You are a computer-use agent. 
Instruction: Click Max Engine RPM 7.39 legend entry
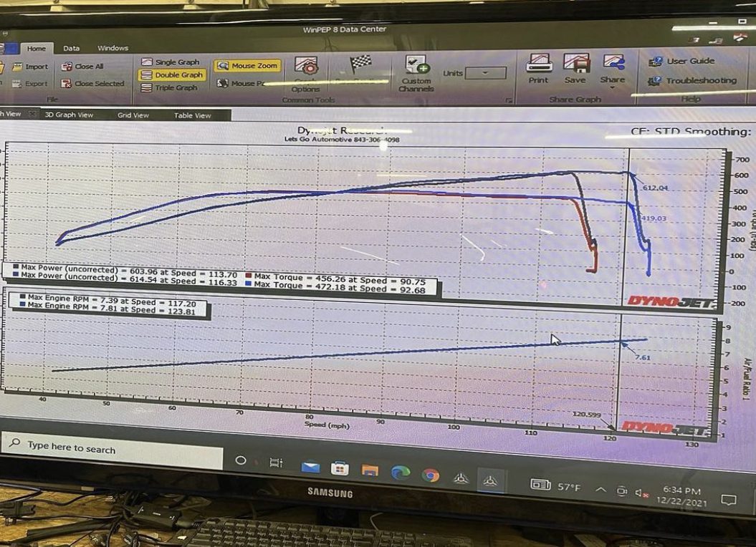tap(107, 300)
